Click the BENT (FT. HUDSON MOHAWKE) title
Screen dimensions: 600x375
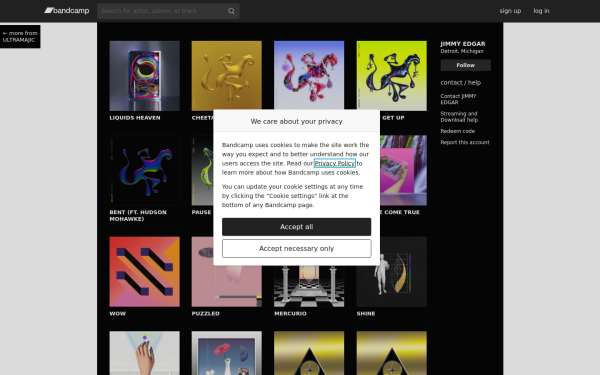138,215
